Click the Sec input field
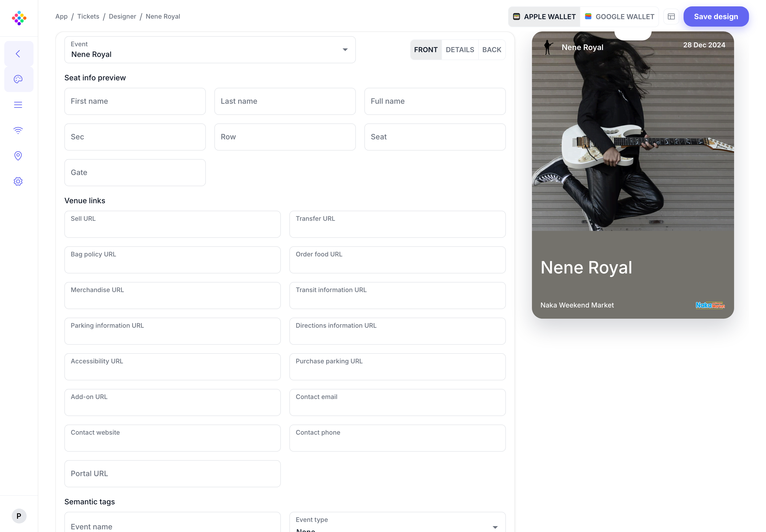Screen dimensions: 766x532 [x=135, y=137]
